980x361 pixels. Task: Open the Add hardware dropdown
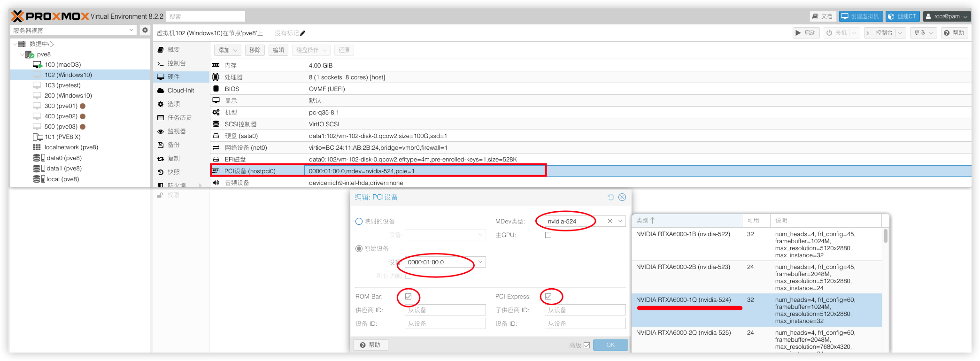228,50
